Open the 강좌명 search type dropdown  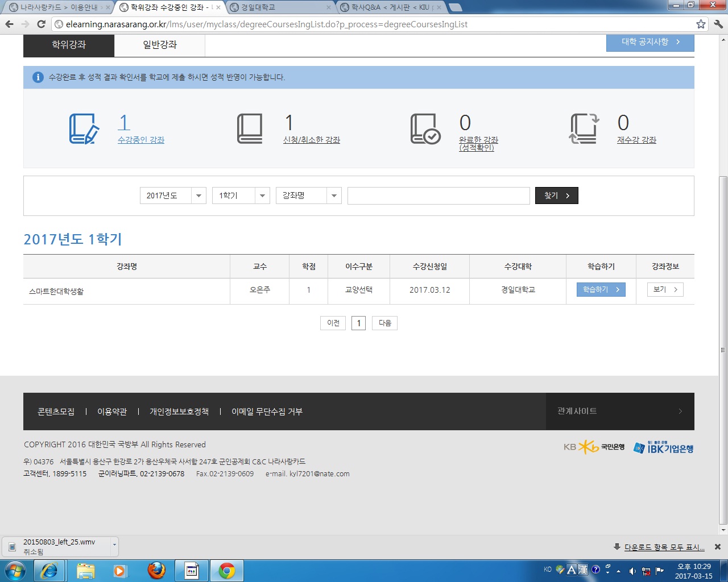(309, 196)
